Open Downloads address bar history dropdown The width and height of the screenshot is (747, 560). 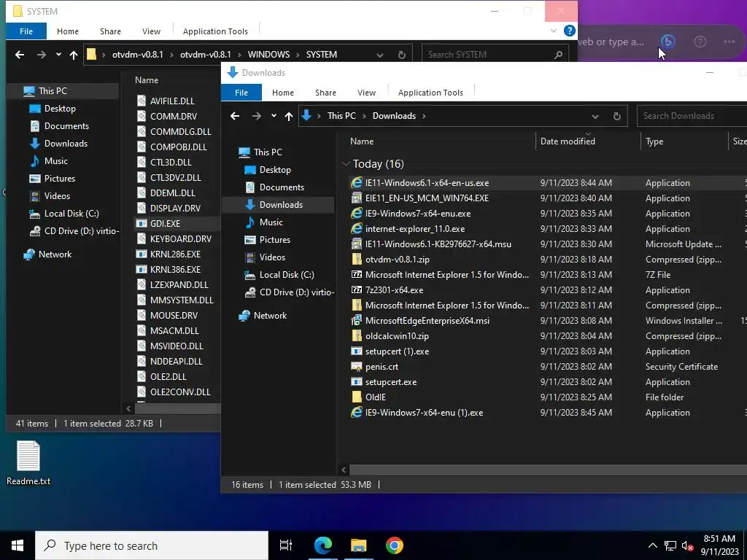click(595, 116)
